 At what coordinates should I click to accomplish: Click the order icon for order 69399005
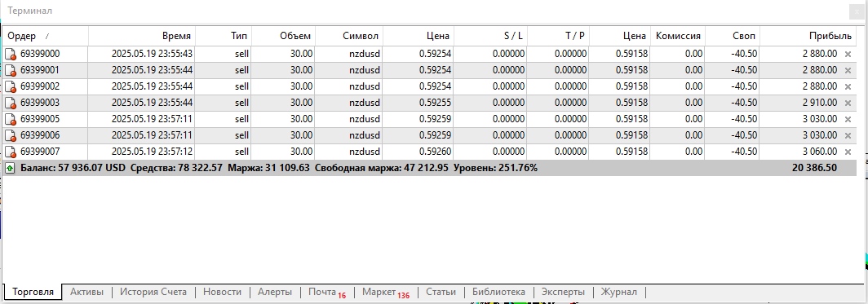click(11, 119)
